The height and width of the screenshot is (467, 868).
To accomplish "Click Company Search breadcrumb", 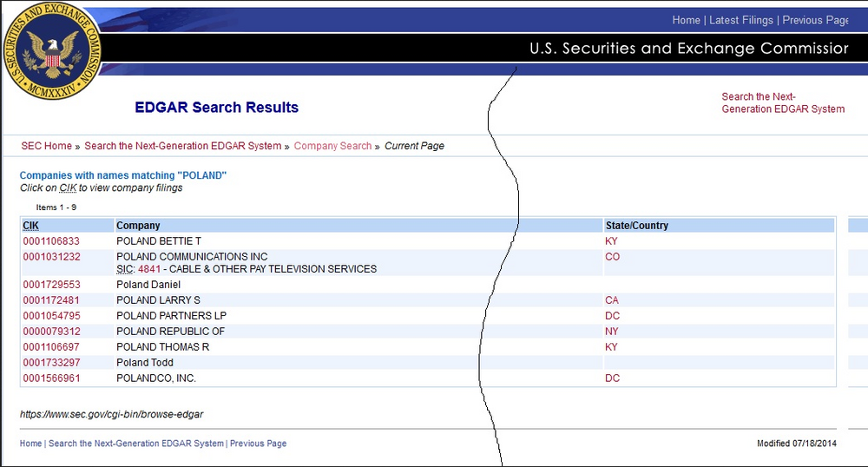I will click(x=332, y=146).
